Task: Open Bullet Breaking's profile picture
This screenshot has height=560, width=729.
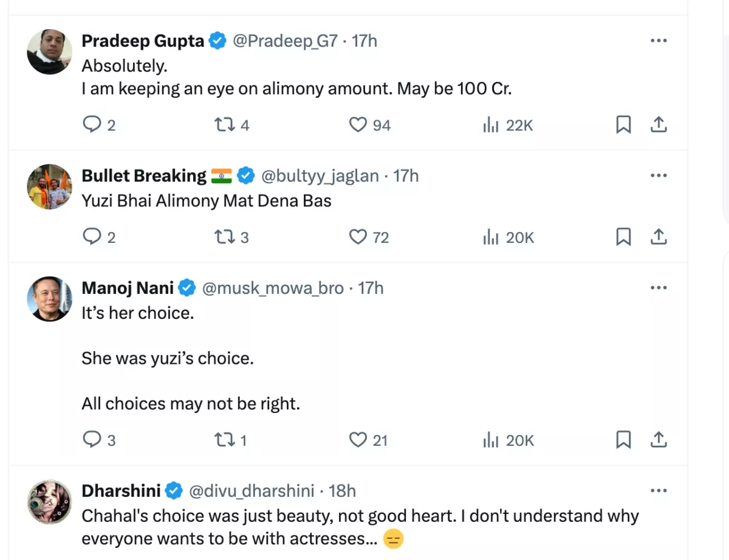Action: 49,186
